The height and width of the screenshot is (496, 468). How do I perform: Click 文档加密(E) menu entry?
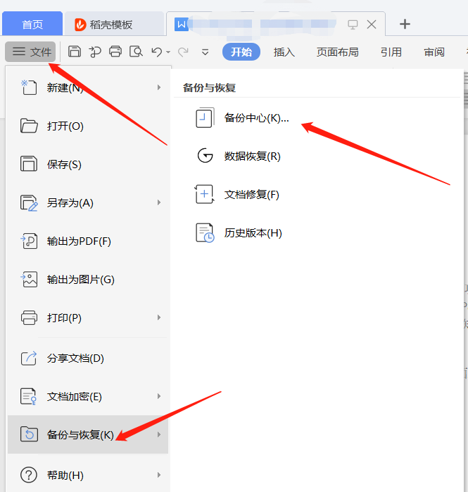[88, 396]
